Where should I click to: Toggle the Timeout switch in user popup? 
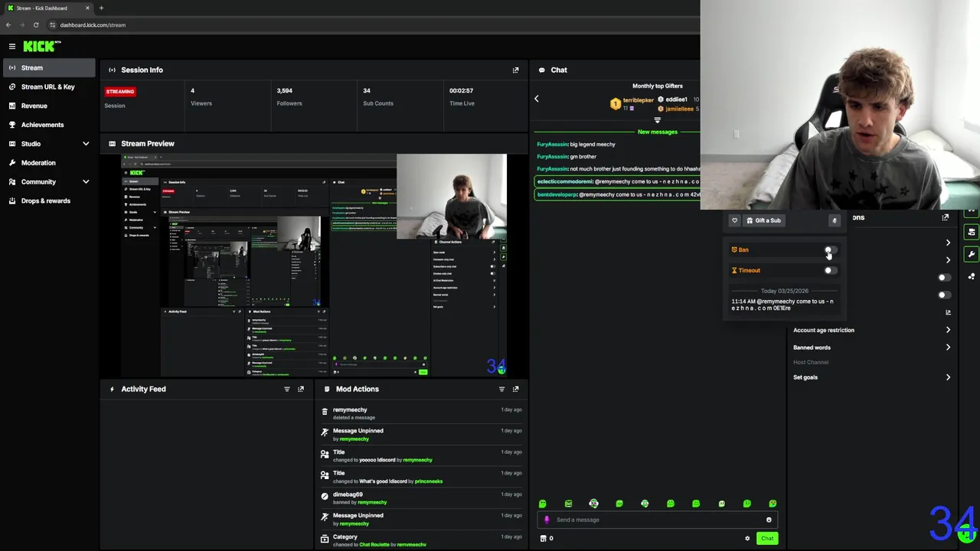(831, 270)
